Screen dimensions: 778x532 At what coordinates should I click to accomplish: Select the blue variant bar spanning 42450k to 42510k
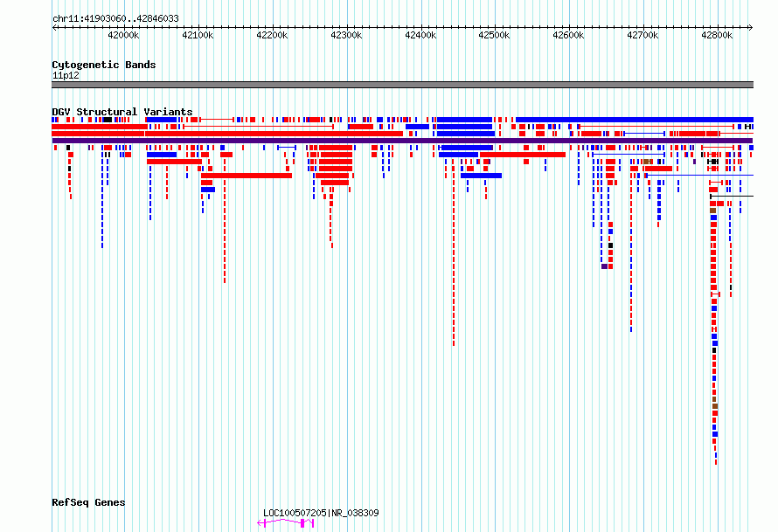[482, 176]
